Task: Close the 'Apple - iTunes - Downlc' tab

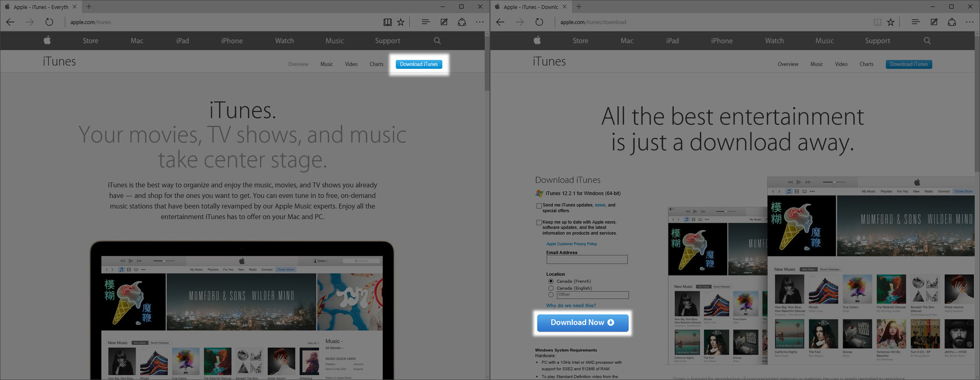Action: coord(565,7)
